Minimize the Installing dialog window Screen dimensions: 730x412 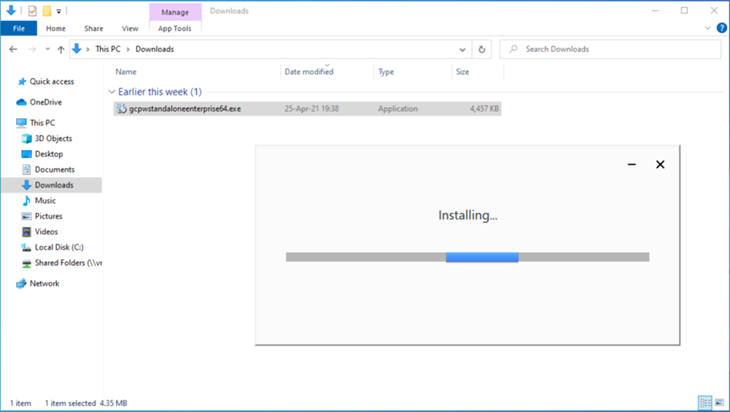click(632, 165)
